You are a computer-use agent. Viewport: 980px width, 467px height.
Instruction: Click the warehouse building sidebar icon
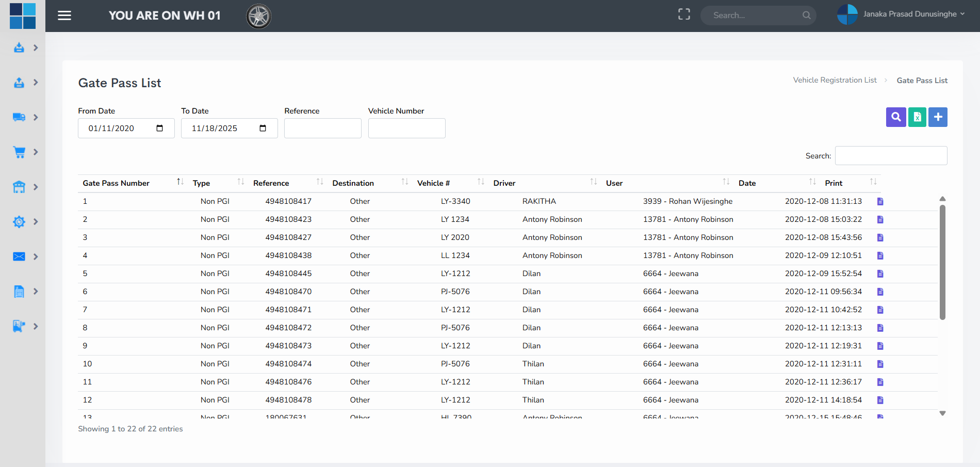click(19, 187)
